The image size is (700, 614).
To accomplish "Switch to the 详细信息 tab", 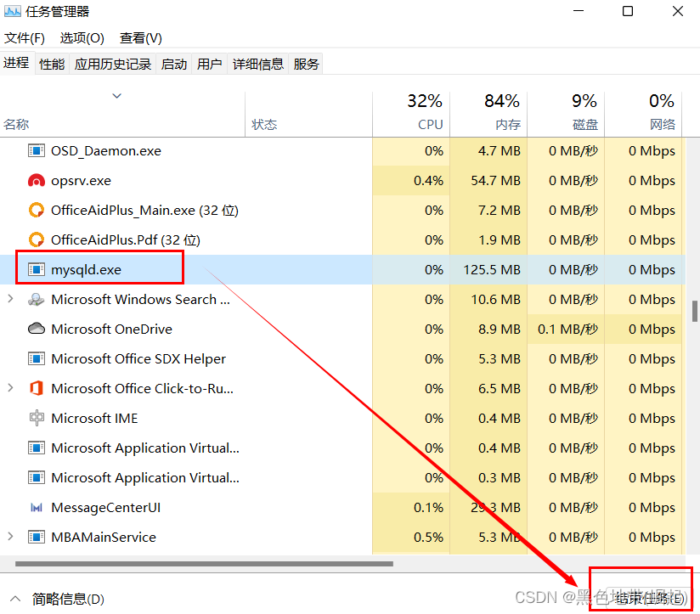I will pyautogui.click(x=258, y=65).
